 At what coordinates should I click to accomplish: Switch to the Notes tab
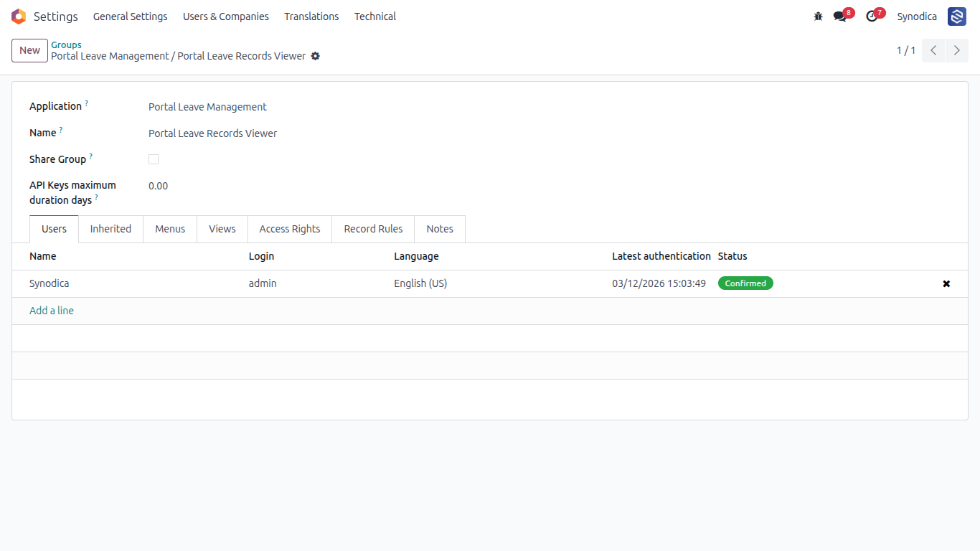pos(440,229)
